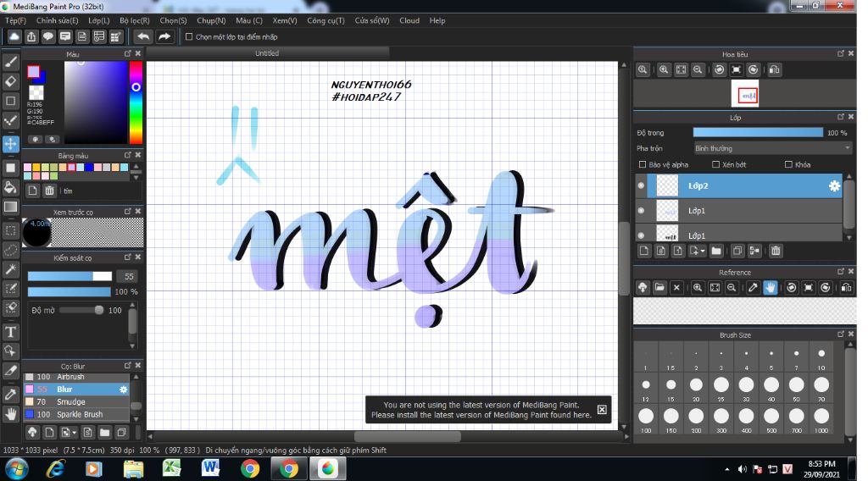The height and width of the screenshot is (481, 868).
Task: Delete the layer using the trash icon
Action: point(776,251)
